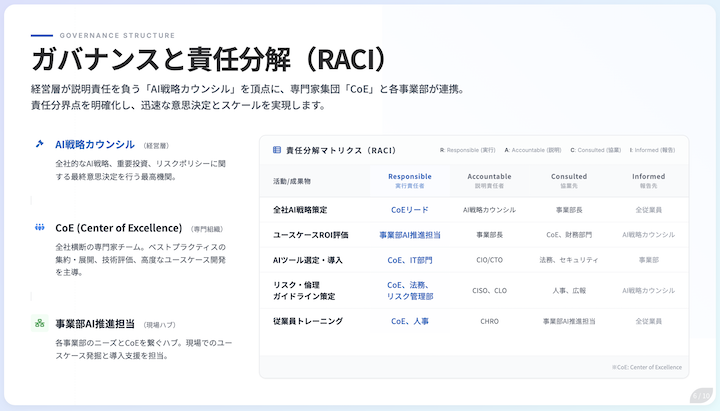This screenshot has height=411, width=720.
Task: Click the 事業部 Informed cell in AIツール選定 row
Action: [x=648, y=260]
